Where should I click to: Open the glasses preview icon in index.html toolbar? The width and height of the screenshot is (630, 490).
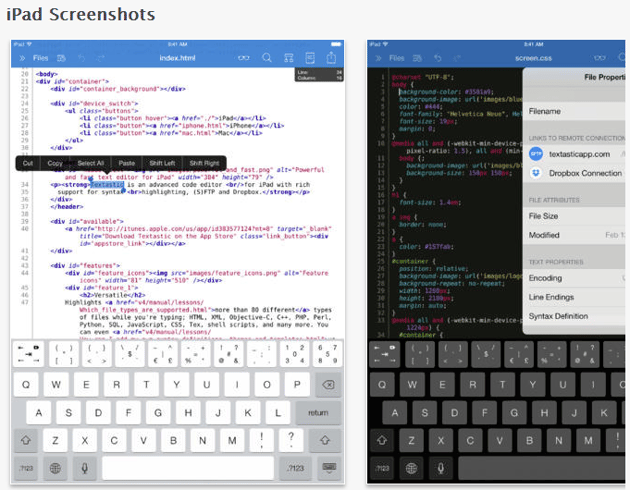243,58
